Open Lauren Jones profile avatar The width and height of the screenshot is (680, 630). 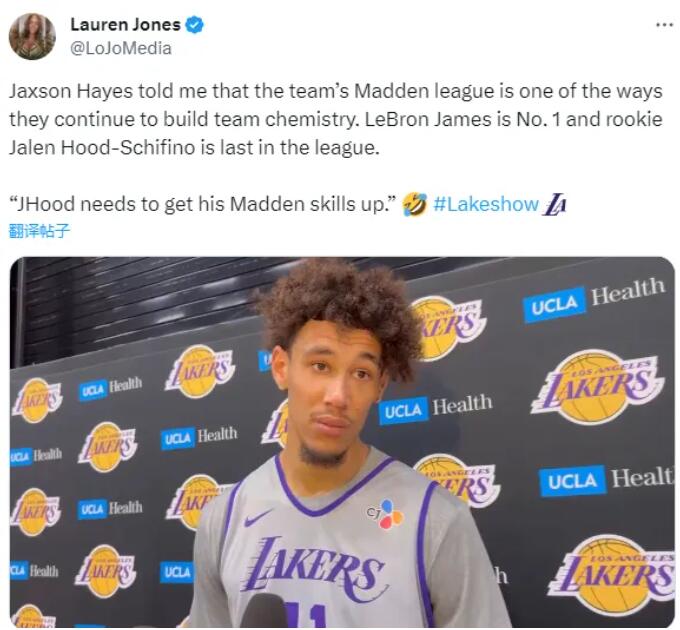[x=32, y=36]
